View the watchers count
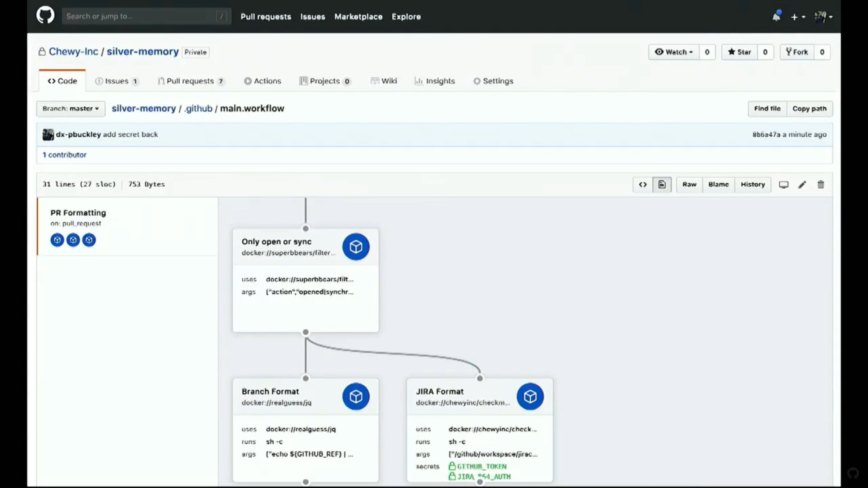 pyautogui.click(x=707, y=52)
